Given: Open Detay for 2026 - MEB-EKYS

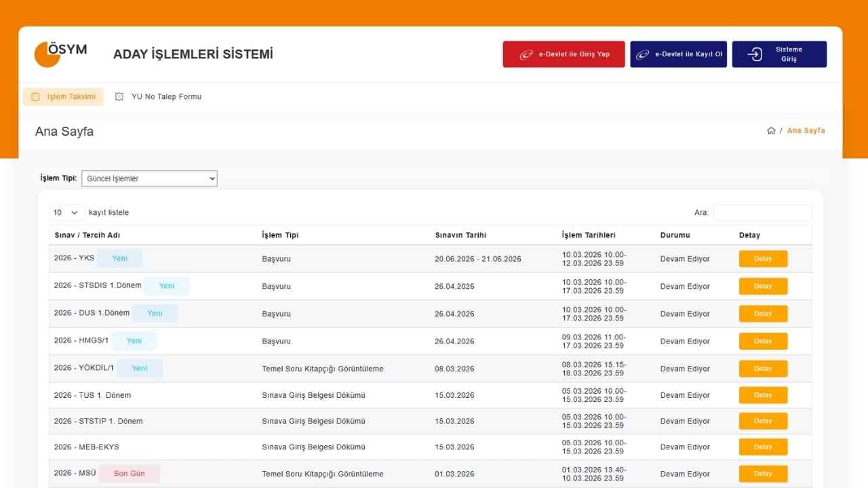Looking at the screenshot, I should [763, 447].
